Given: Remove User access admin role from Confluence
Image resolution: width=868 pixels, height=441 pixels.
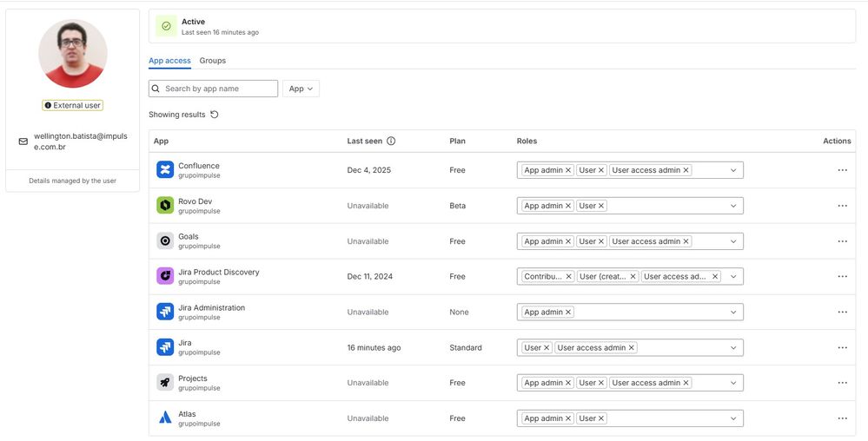Looking at the screenshot, I should click(686, 170).
